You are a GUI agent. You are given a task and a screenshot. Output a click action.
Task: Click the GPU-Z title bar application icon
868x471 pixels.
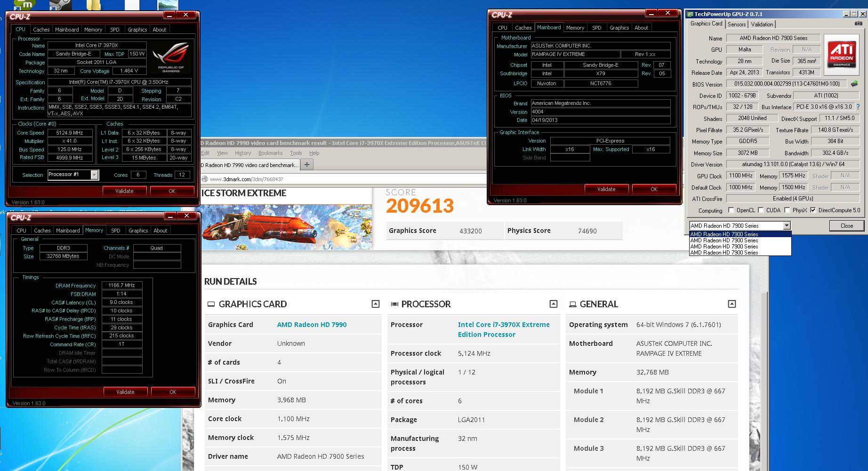click(690, 14)
